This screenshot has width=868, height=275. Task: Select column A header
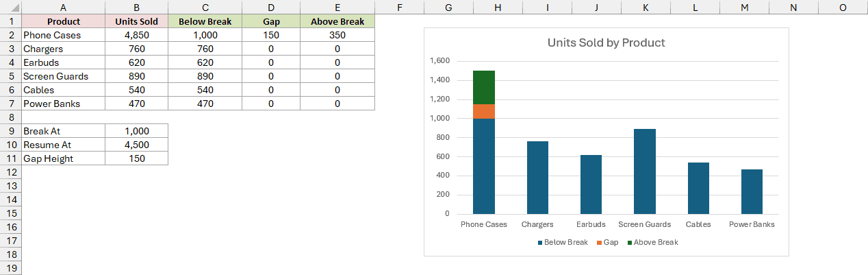click(x=64, y=7)
